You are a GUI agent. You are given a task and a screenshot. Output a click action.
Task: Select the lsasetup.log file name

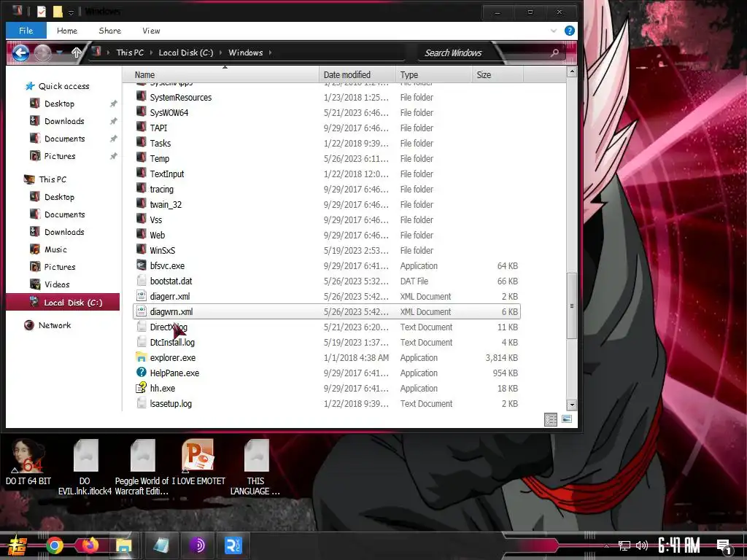(171, 404)
